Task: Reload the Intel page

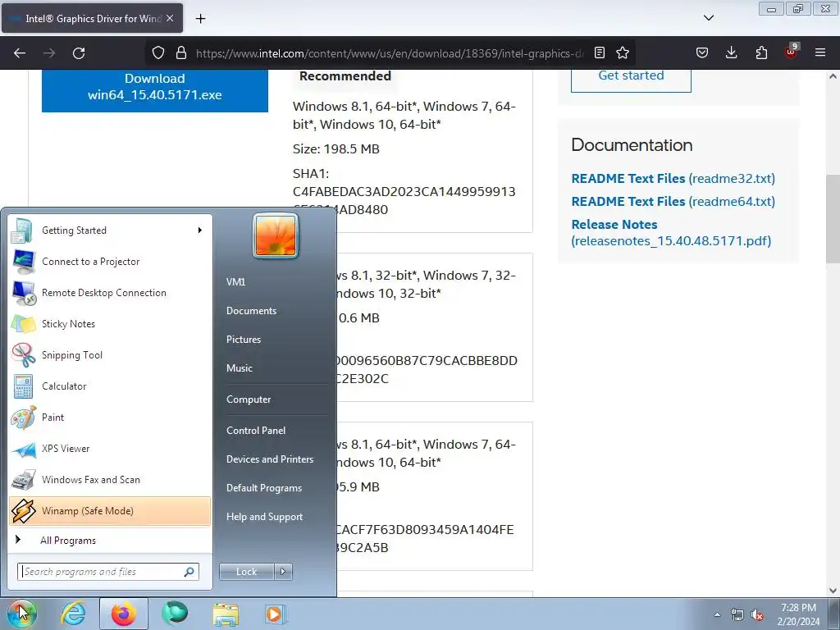Action: (x=79, y=53)
